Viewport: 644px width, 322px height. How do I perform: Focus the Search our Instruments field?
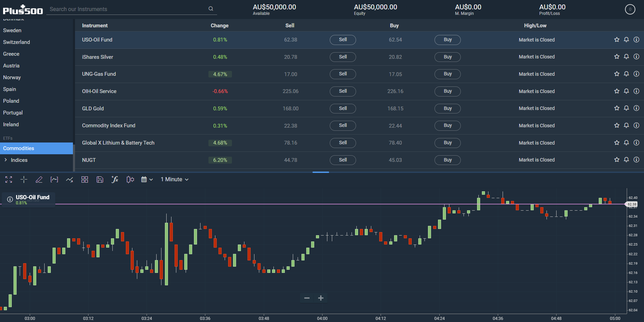(x=128, y=9)
